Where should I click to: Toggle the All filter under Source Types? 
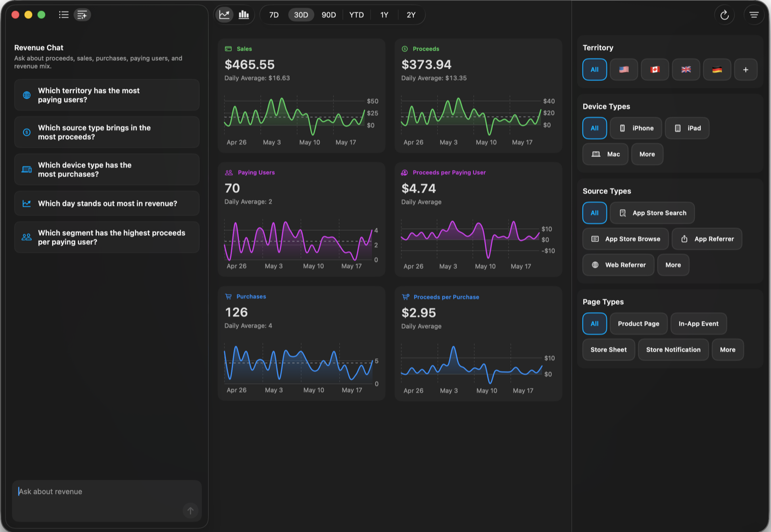point(595,213)
